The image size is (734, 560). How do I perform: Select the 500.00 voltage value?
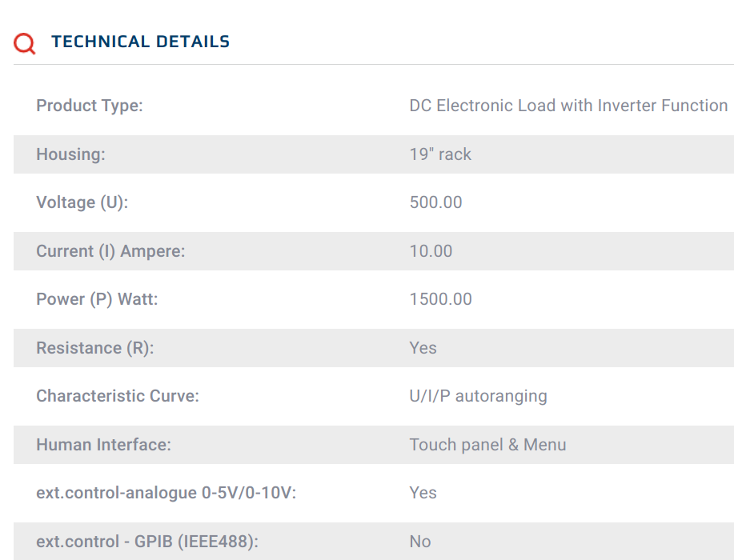click(x=435, y=202)
